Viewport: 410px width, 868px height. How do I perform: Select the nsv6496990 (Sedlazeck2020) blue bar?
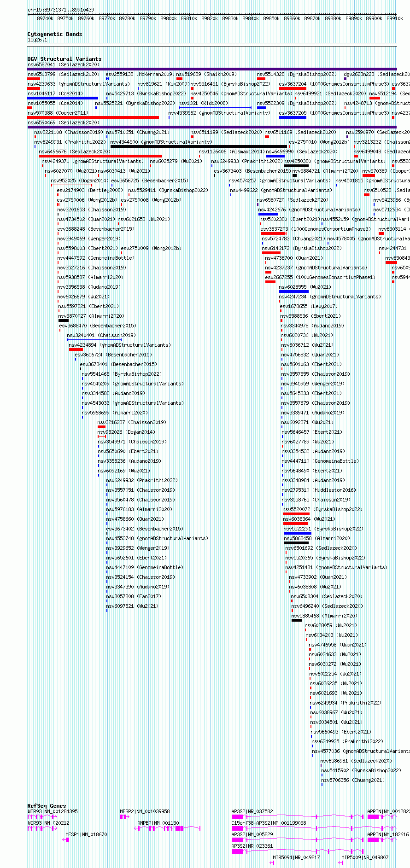(x=275, y=156)
